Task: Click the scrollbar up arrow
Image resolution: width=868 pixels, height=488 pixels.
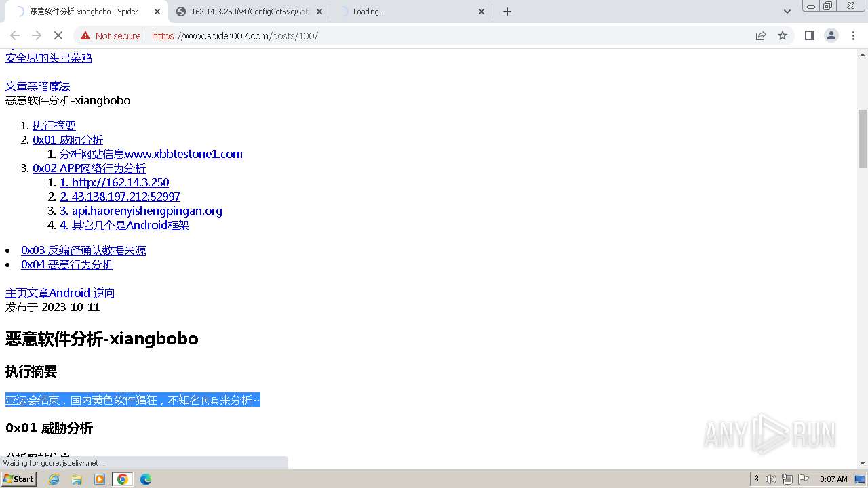Action: pos(863,54)
